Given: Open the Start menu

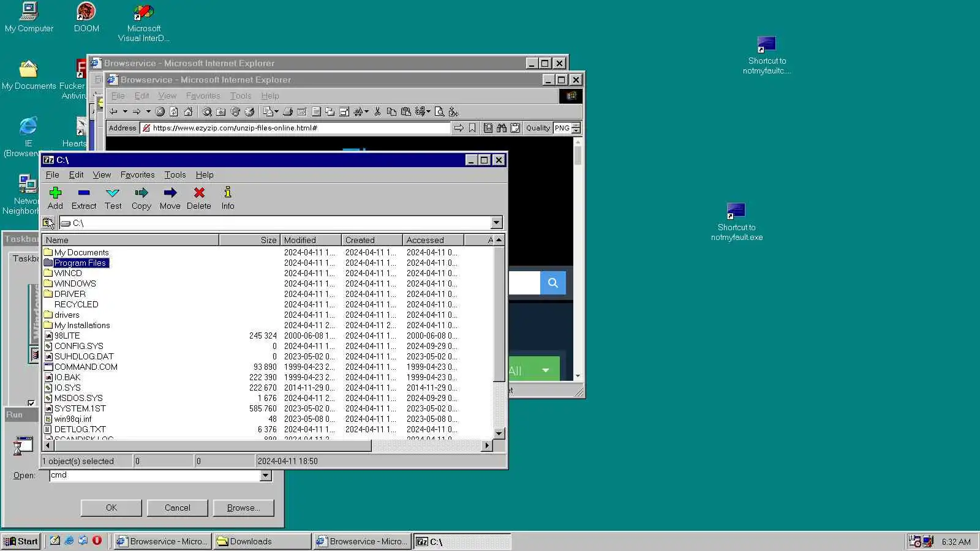Looking at the screenshot, I should (x=21, y=541).
